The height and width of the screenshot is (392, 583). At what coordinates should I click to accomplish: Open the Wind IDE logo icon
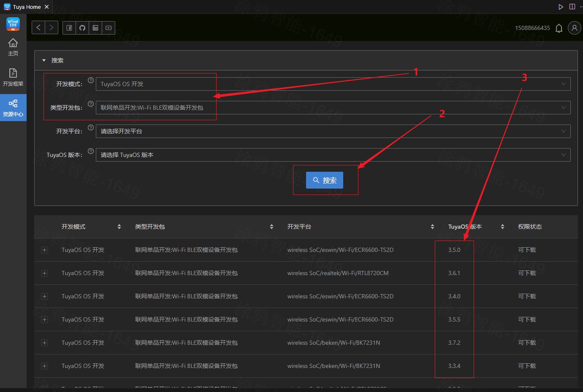click(13, 24)
